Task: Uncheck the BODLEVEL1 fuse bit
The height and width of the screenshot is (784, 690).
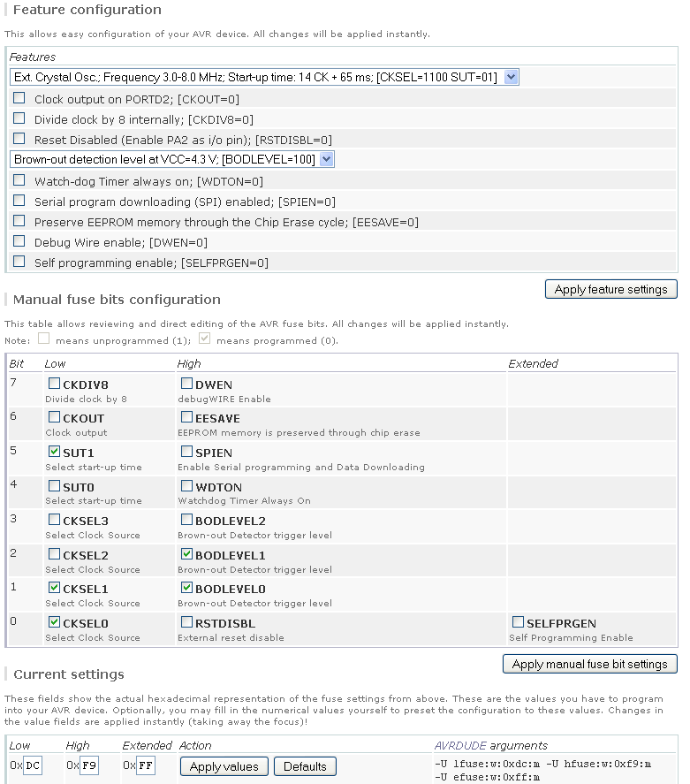Action: [x=186, y=554]
